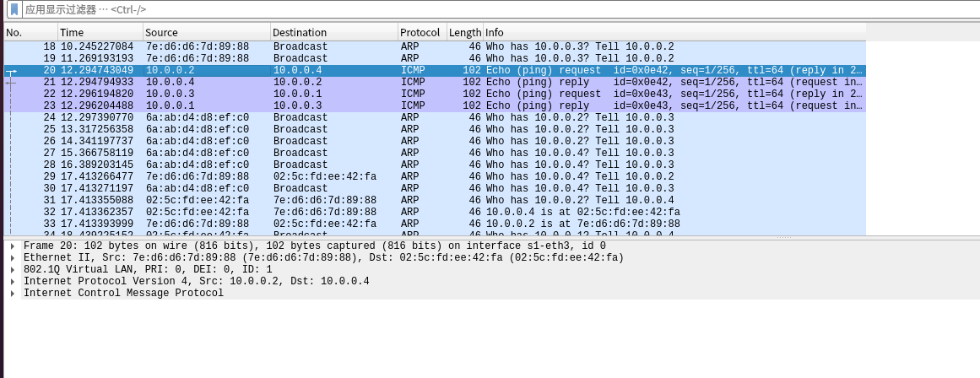Image resolution: width=980 pixels, height=378 pixels.
Task: Expand Internet Control Message Protocol row
Action: tap(13, 294)
